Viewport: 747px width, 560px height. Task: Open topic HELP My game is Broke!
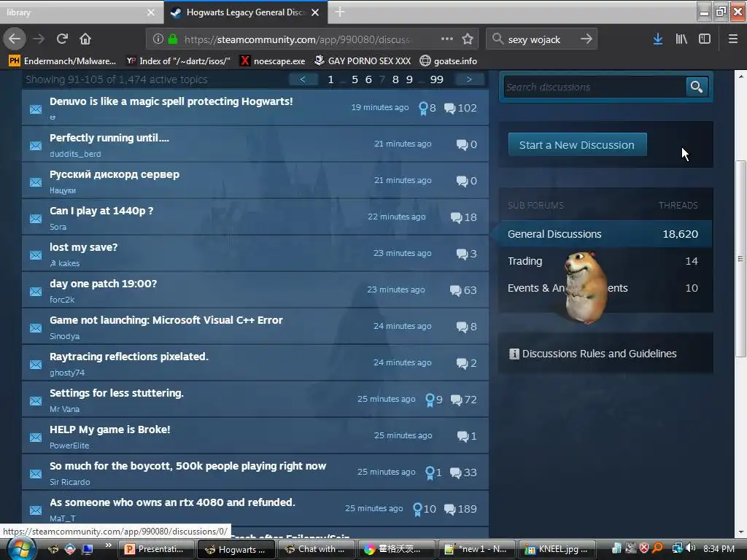pyautogui.click(x=110, y=429)
